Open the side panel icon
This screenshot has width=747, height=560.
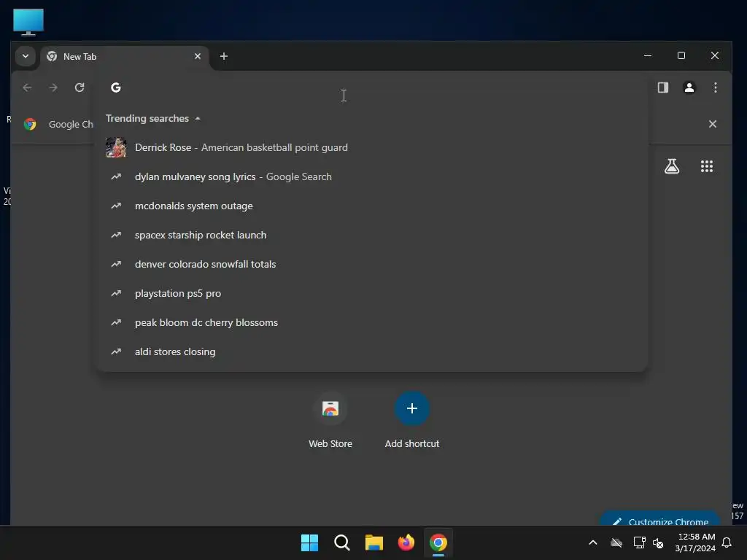[x=662, y=87]
